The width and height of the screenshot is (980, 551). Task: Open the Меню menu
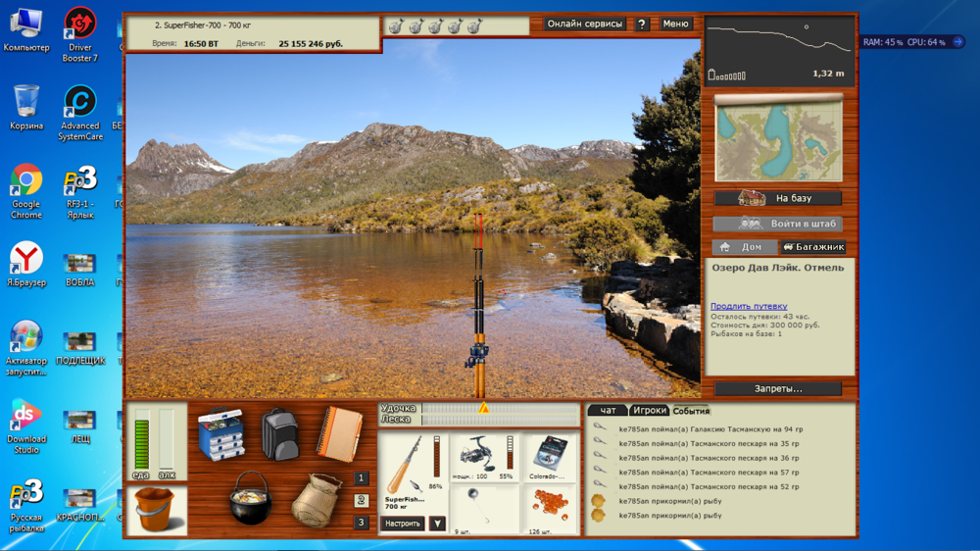pos(675,24)
